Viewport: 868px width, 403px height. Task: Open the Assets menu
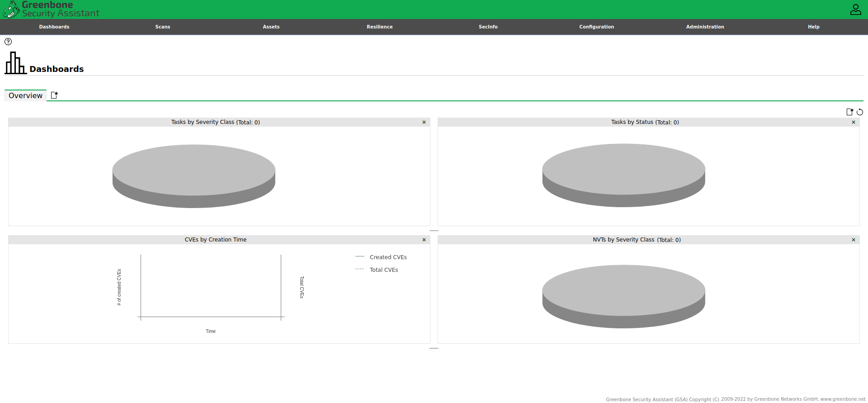(x=271, y=27)
